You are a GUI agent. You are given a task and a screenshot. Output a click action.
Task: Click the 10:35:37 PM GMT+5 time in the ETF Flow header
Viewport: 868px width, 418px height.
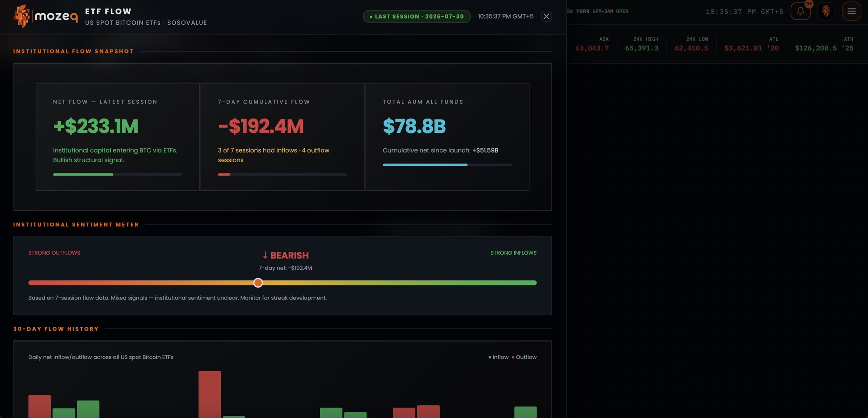(506, 17)
